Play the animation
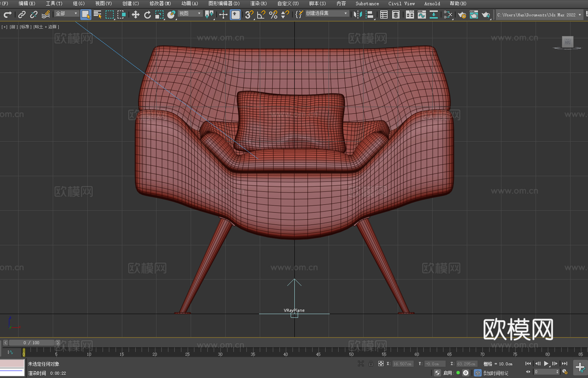The height and width of the screenshot is (378, 588). (546, 364)
